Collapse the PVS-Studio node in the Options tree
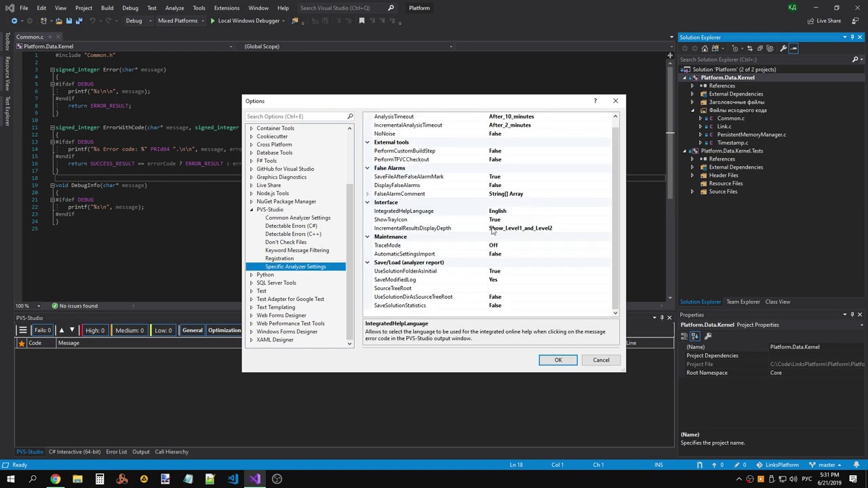Viewport: 868px width, 488px height. 251,209
